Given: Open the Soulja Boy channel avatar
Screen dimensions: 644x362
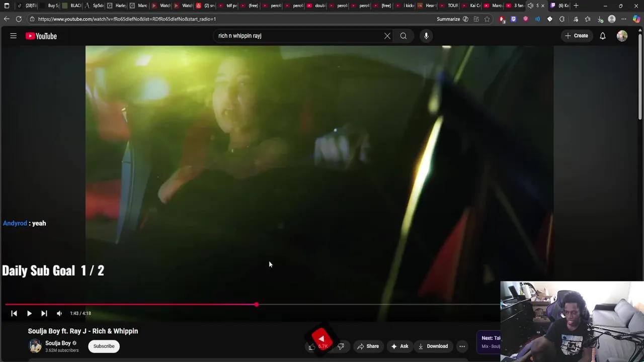Looking at the screenshot, I should 35,346.
